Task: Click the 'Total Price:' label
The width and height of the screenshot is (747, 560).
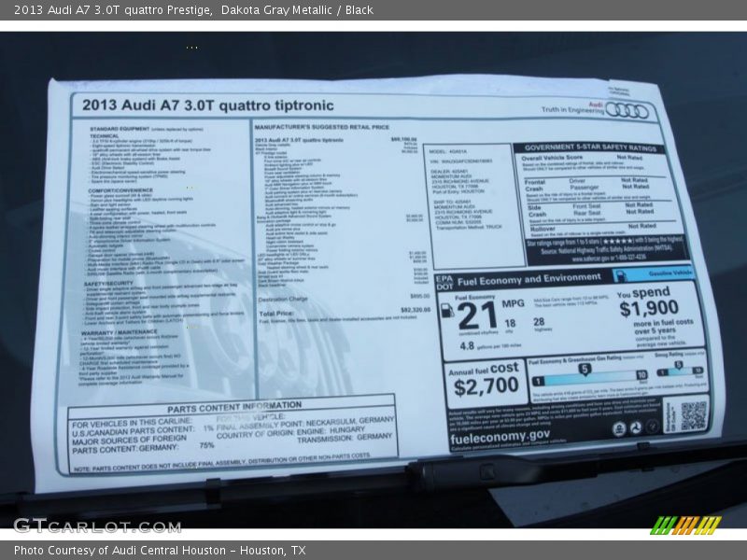Action: click(x=276, y=314)
